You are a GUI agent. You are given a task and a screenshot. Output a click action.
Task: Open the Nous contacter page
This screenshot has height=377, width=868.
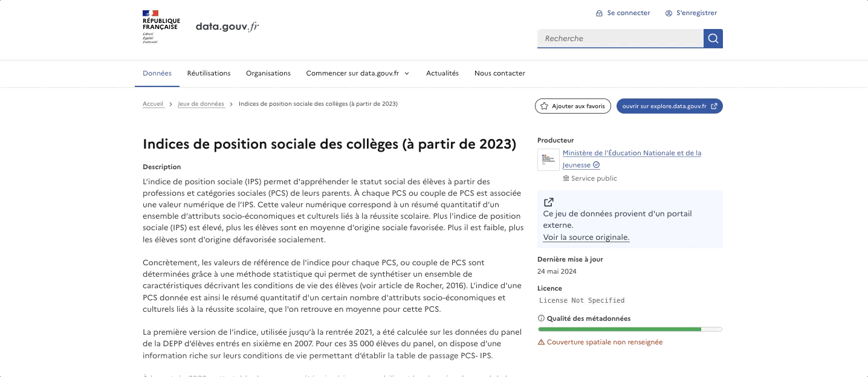499,73
